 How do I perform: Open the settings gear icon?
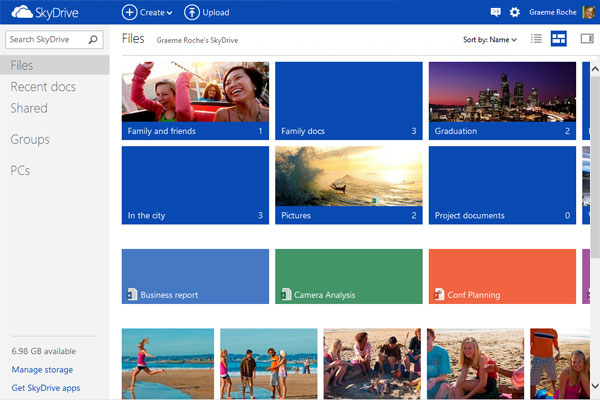(x=515, y=12)
